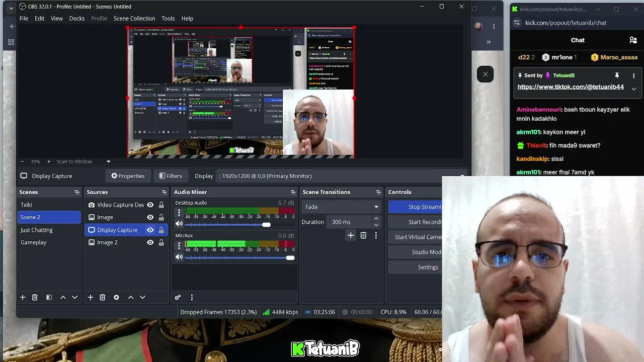Screen dimensions: 644x362
Task: Open scene filters icon in Scenes toolbar
Action: click(x=49, y=297)
